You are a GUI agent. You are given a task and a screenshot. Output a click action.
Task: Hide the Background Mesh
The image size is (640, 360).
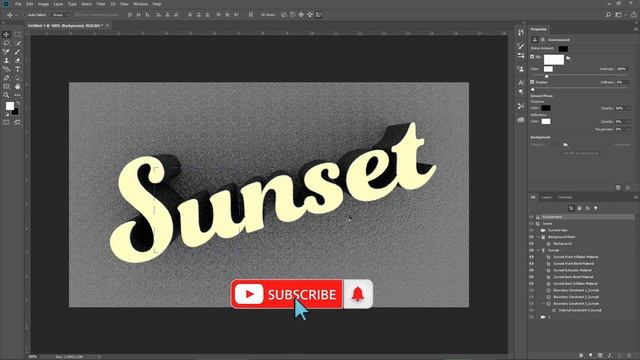531,237
